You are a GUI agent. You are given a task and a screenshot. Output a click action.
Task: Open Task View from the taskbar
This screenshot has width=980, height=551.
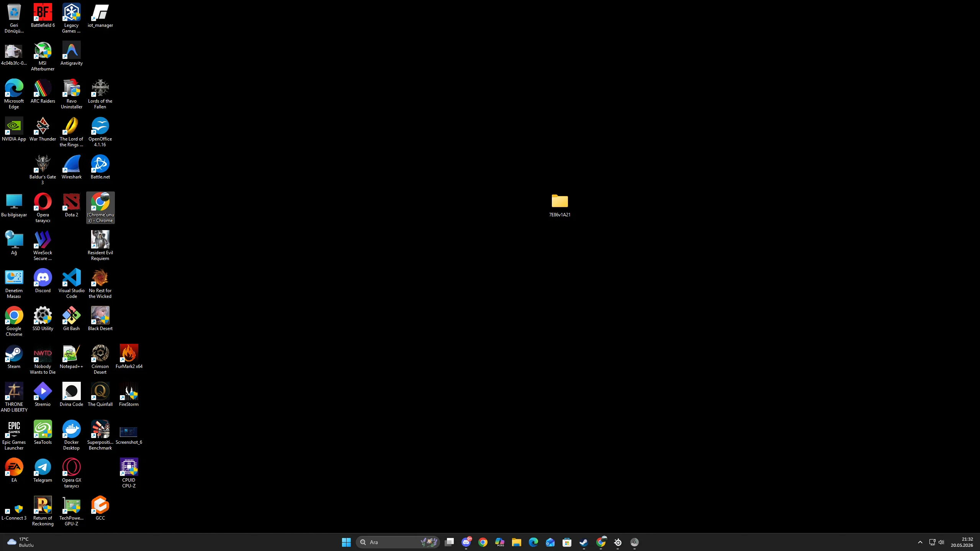click(x=449, y=542)
